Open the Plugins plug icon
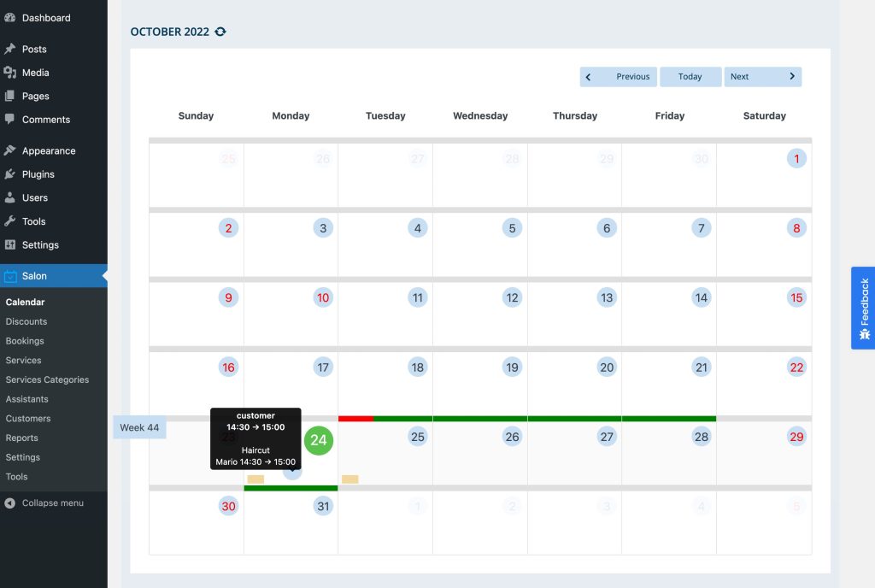The height and width of the screenshot is (588, 875). click(x=10, y=174)
